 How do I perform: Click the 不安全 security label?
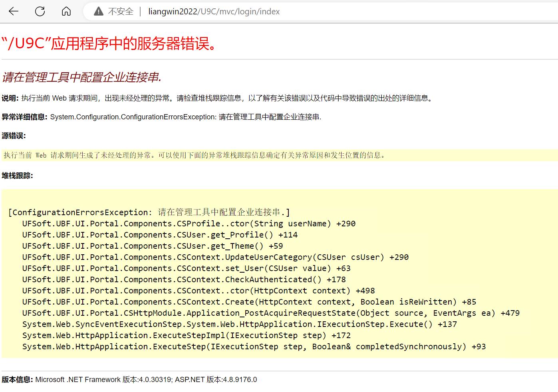point(121,12)
